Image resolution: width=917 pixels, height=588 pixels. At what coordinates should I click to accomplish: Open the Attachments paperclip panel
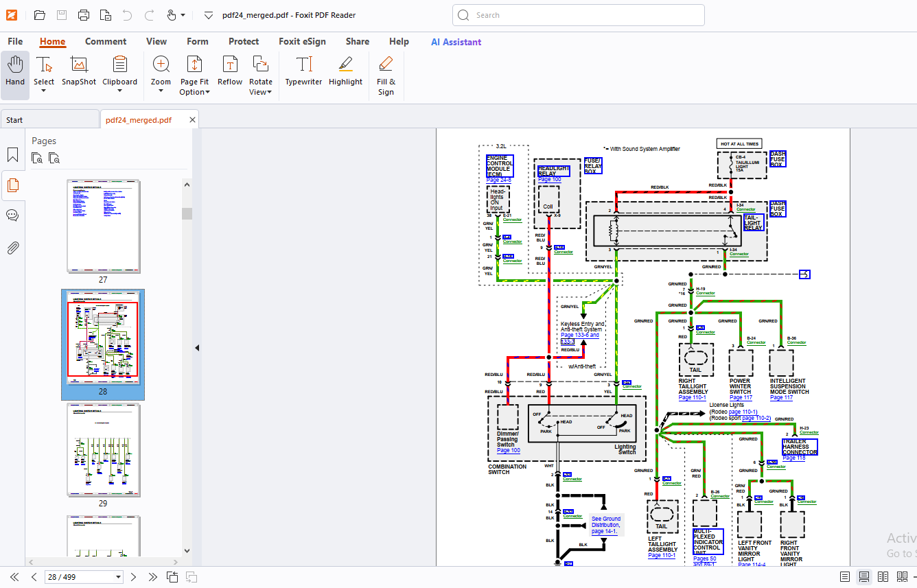click(x=12, y=248)
